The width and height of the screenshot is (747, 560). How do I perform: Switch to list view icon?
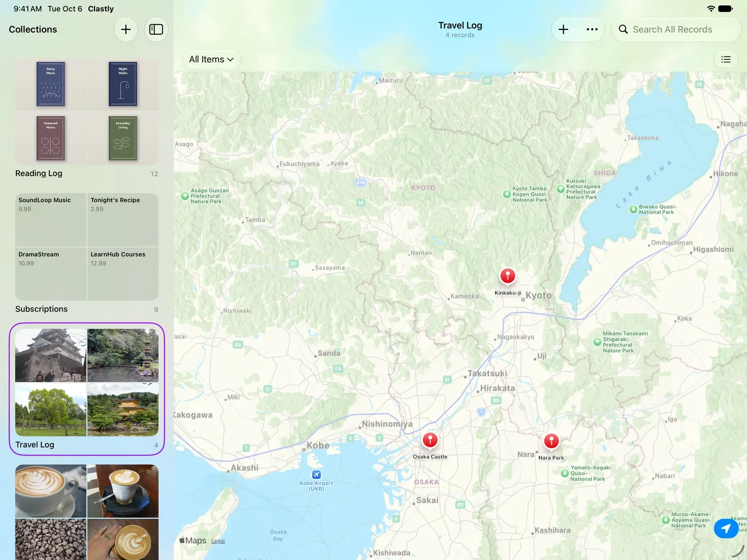click(x=726, y=59)
